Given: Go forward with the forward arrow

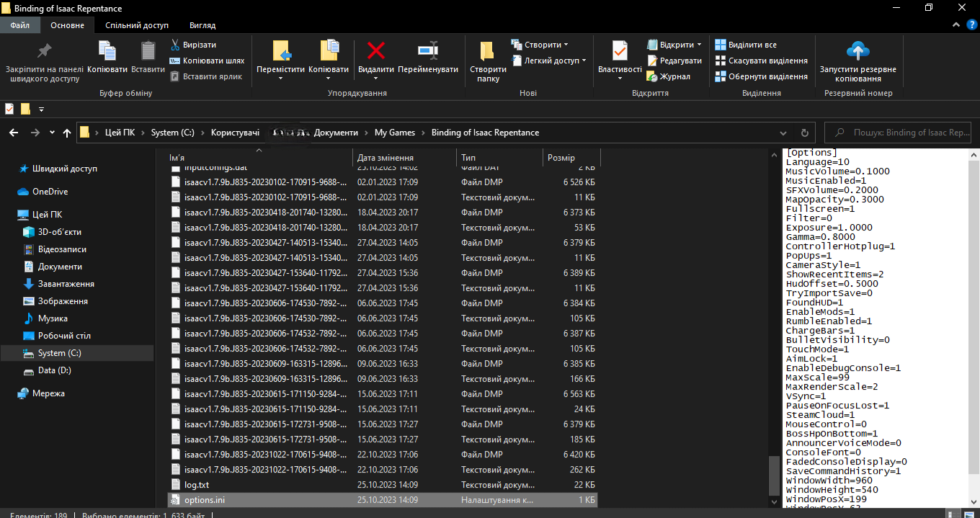Looking at the screenshot, I should click(35, 133).
